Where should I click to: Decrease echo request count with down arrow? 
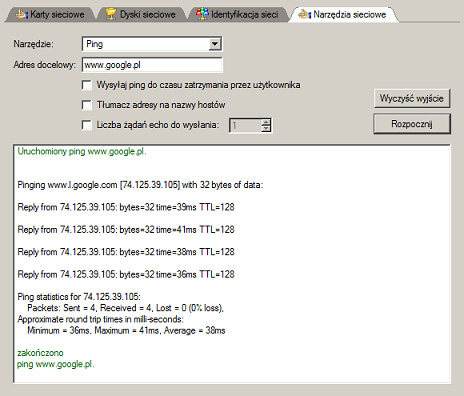(266, 129)
